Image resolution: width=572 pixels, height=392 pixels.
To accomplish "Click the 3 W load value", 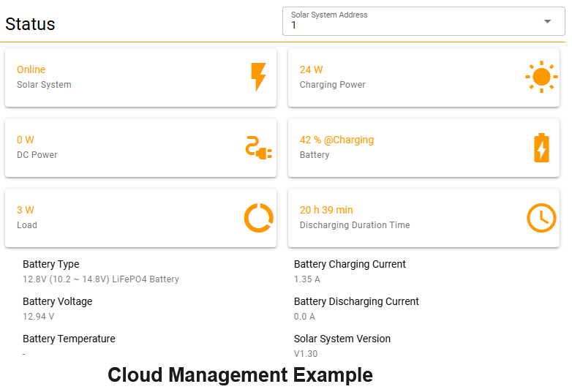I will 25,210.
